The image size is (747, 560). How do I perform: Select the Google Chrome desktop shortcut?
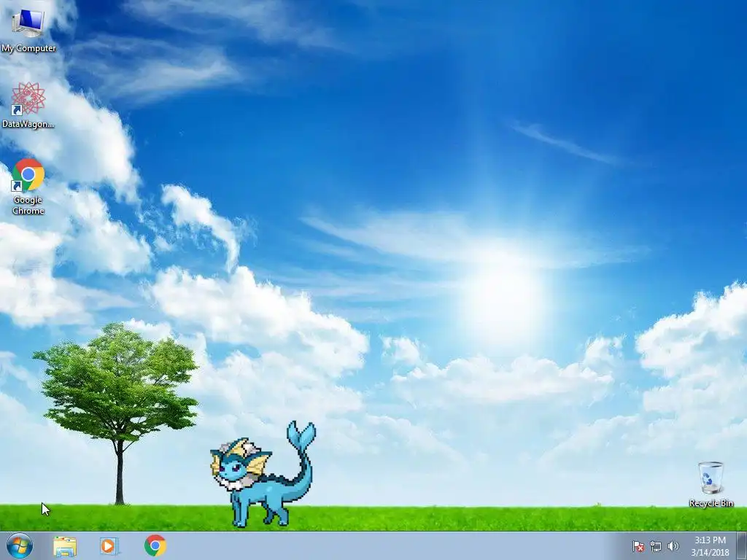[28, 187]
